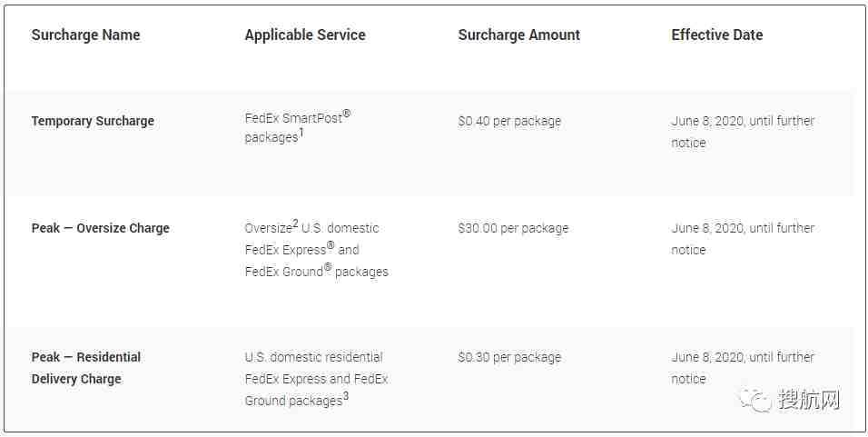Select the Temporary Surcharge row label
Screen dimensions: 868x437
point(93,122)
